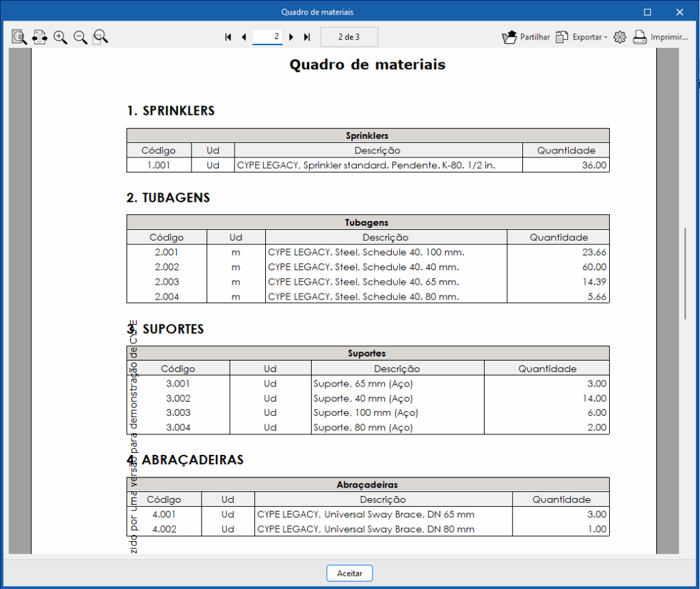Screen dimensions: 700x589
Task: Go to last page arrow
Action: (307, 37)
